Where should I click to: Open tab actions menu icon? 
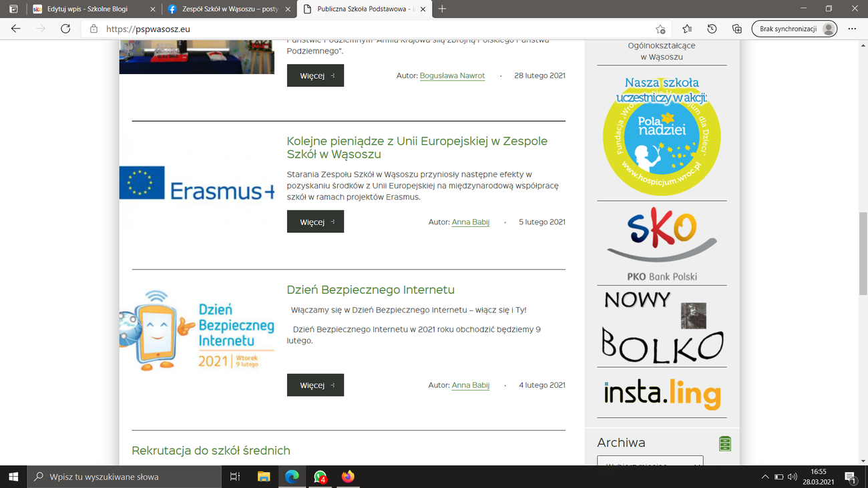pyautogui.click(x=13, y=9)
